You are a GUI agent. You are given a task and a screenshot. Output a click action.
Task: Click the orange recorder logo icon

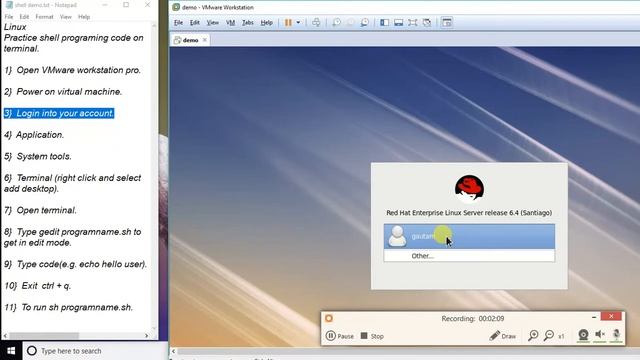(x=329, y=318)
